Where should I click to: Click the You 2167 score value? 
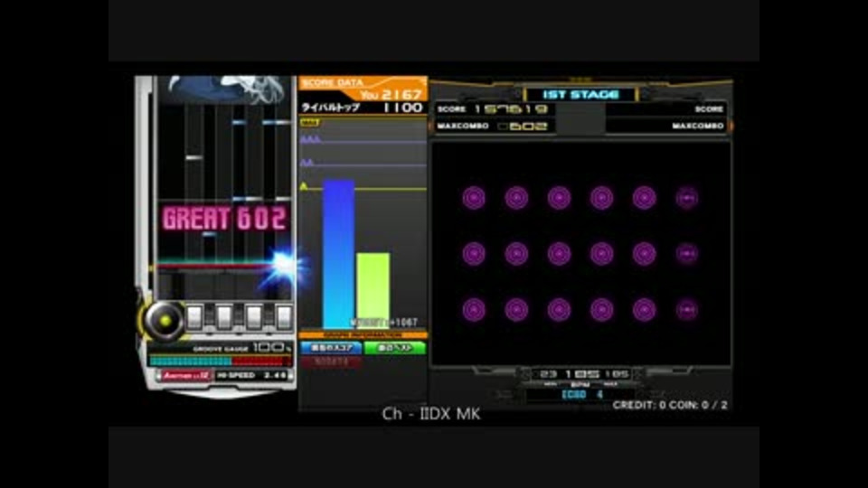[x=392, y=95]
